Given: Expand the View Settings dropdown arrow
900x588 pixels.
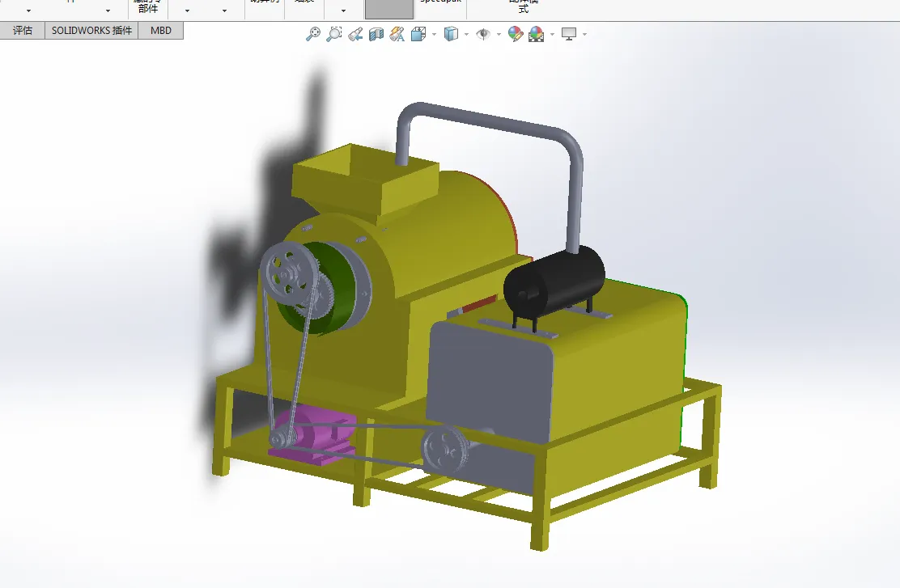Looking at the screenshot, I should [584, 35].
